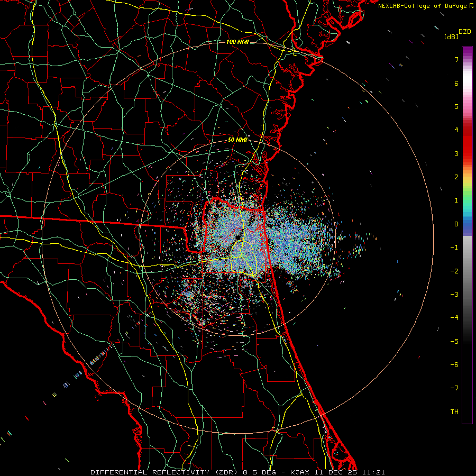476x476 pixels.
Task: Click the "7" value on the color scale
Action: point(456,59)
